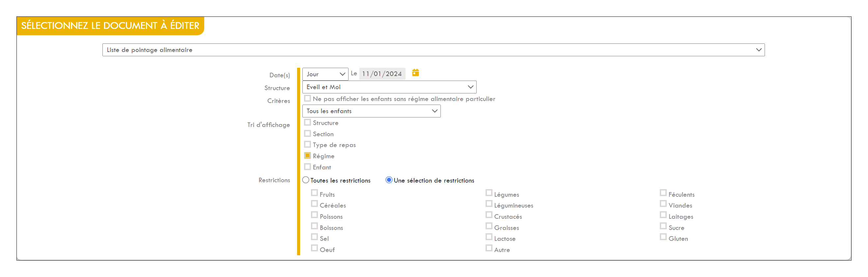Check the Sel restriction

point(314,237)
